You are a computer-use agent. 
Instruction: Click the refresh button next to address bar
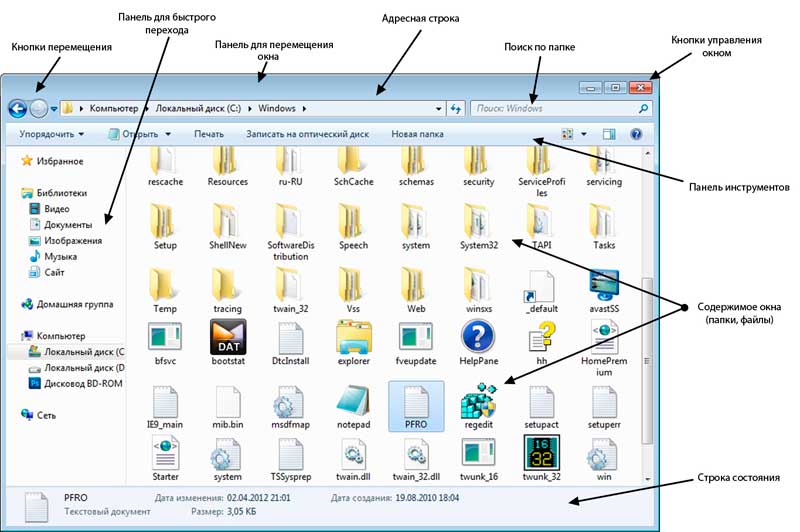point(455,109)
